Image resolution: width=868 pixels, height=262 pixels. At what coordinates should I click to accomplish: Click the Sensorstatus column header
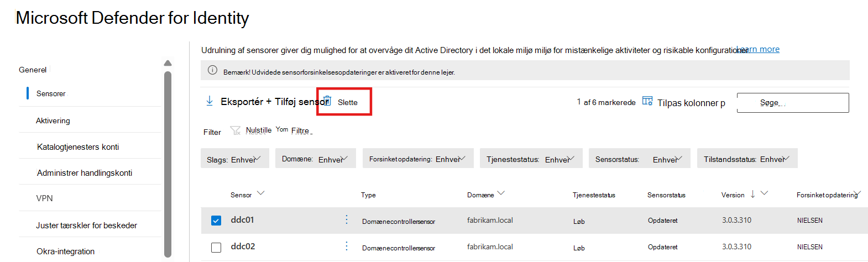coord(666,195)
